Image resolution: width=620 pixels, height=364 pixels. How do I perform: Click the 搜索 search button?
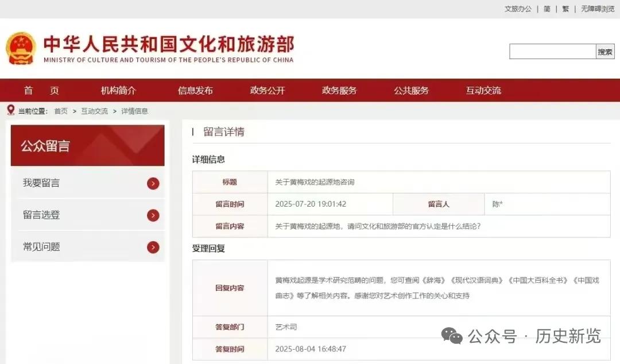click(x=605, y=52)
